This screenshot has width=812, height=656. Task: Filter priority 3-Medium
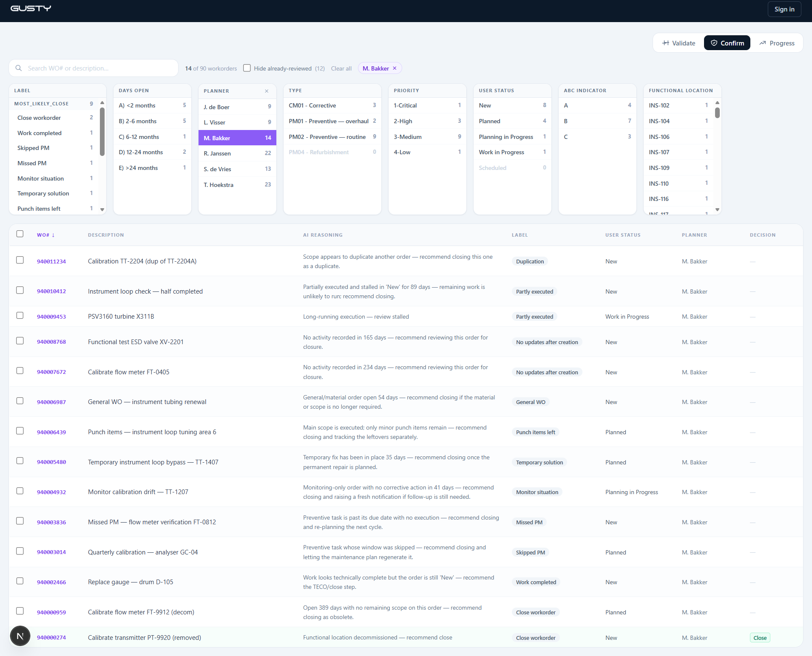(427, 137)
